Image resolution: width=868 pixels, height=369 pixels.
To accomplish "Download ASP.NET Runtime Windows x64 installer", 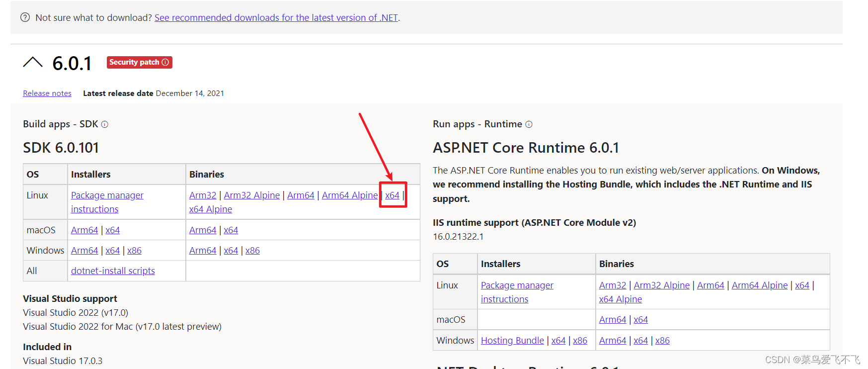I will pyautogui.click(x=558, y=341).
